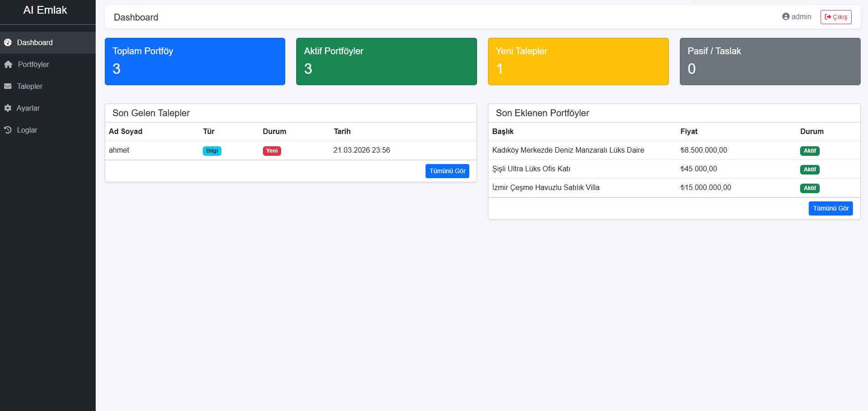Viewport: 868px width, 411px height.
Task: Click Aktif badge of İzmir Çeşme villa
Action: coord(810,188)
